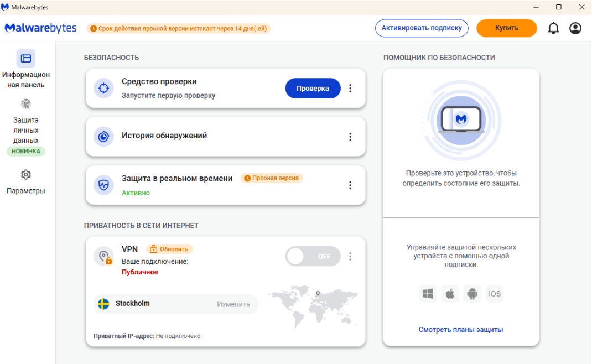This screenshot has height=364, width=592.
Task: Select the dashboard panel icon in sidebar
Action: point(25,58)
